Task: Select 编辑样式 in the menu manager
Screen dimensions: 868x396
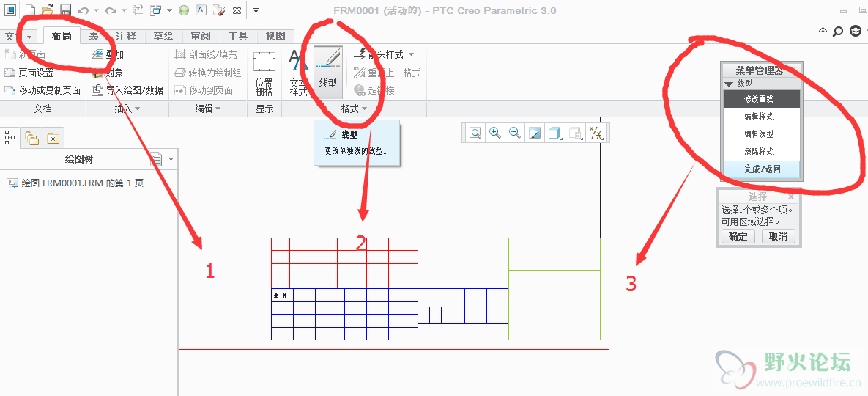Action: (762, 117)
